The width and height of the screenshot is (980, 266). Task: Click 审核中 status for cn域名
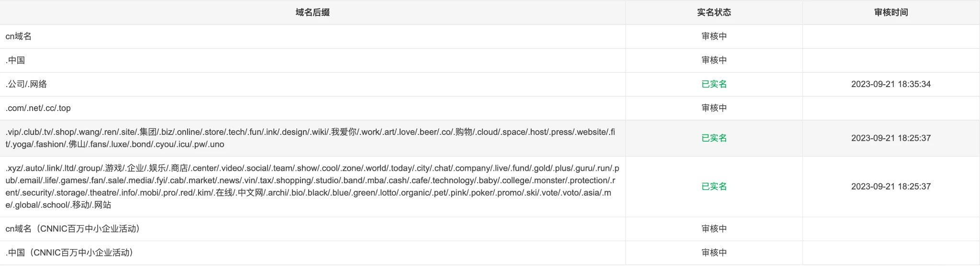click(714, 36)
